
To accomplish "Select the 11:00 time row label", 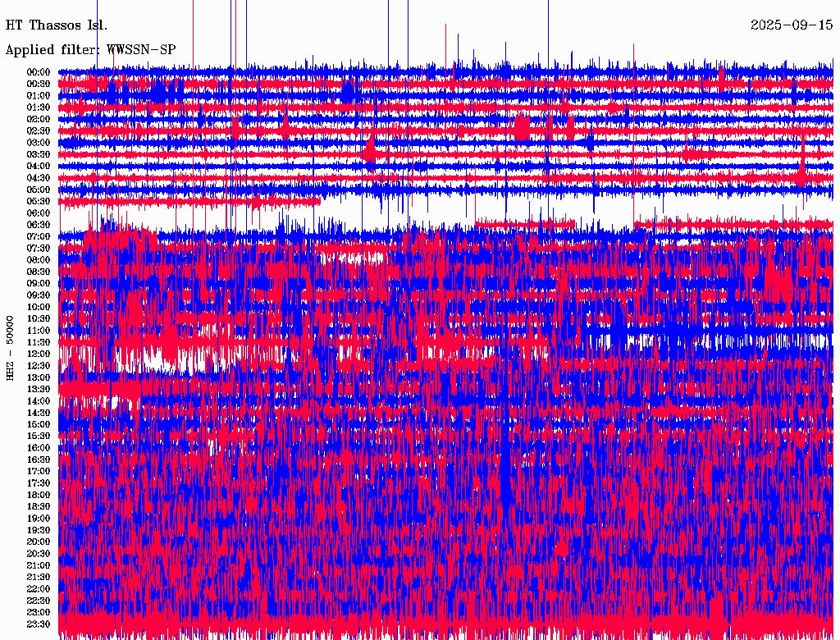I will pyautogui.click(x=39, y=331).
